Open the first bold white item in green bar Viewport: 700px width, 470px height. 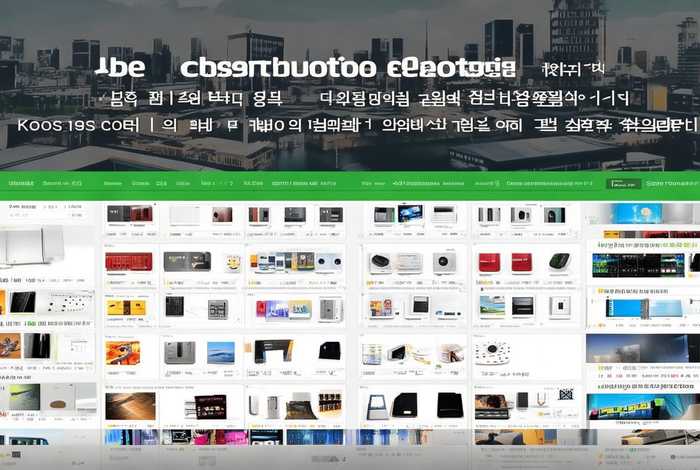coord(21,183)
